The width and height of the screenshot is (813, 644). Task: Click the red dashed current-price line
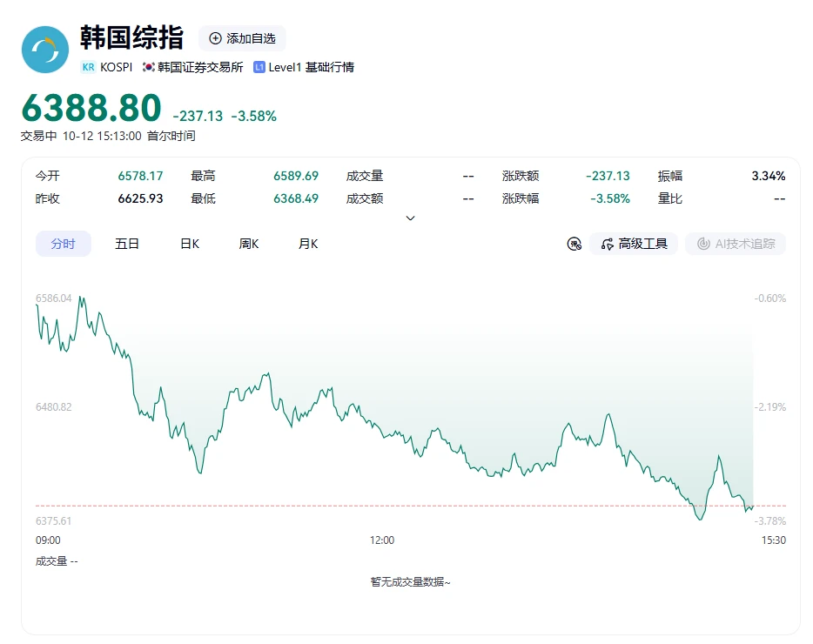pos(411,505)
